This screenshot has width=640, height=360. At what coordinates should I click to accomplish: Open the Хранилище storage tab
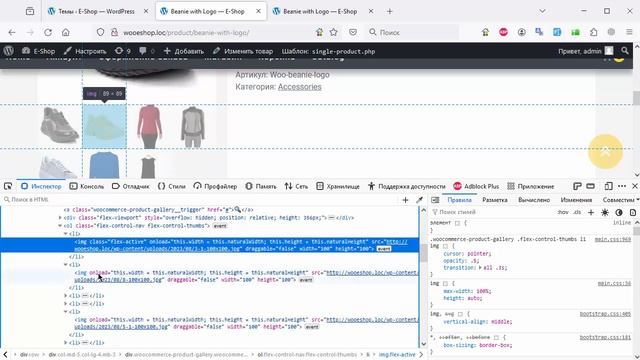[338, 186]
